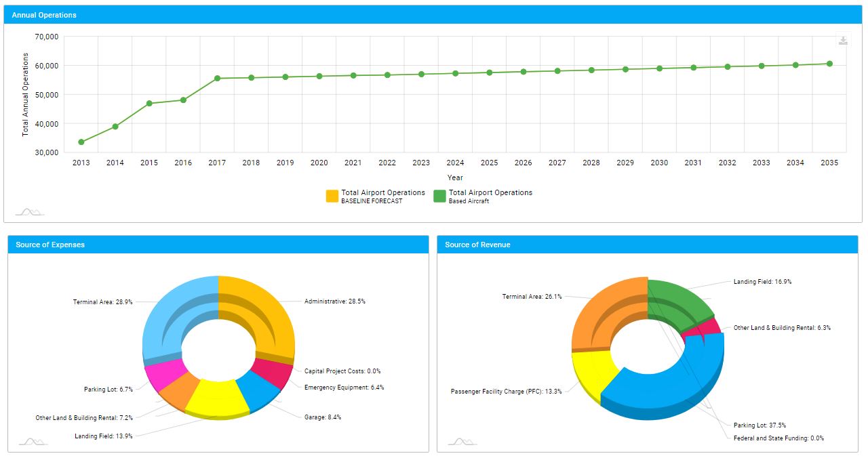Viewport: 868px width, 460px height.
Task: Toggle the green Based Aircraft legend swatch
Action: [440, 196]
